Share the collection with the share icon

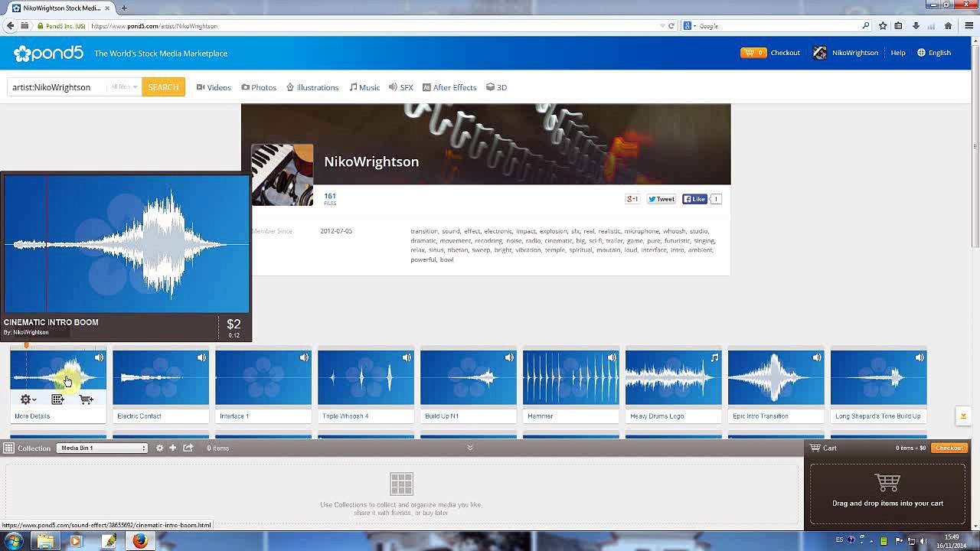pyautogui.click(x=188, y=448)
